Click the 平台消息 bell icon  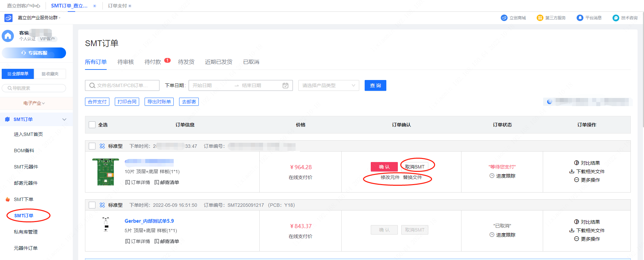[x=580, y=18]
